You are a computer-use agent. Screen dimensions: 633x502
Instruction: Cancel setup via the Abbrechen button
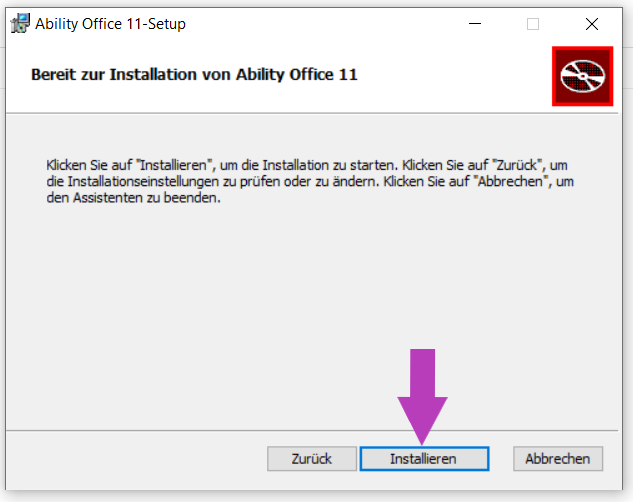pos(558,459)
